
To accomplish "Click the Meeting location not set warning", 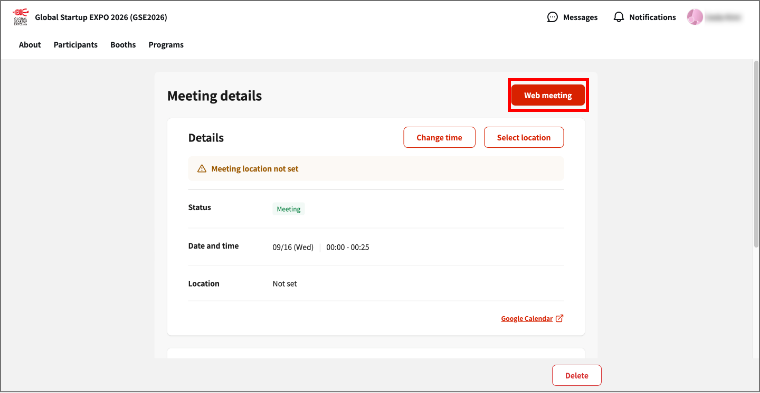I will [x=376, y=169].
